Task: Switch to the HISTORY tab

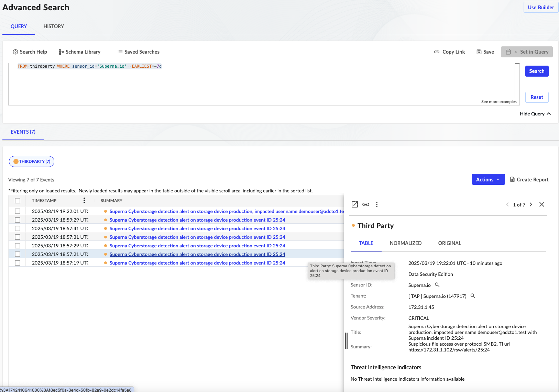Action: tap(54, 26)
